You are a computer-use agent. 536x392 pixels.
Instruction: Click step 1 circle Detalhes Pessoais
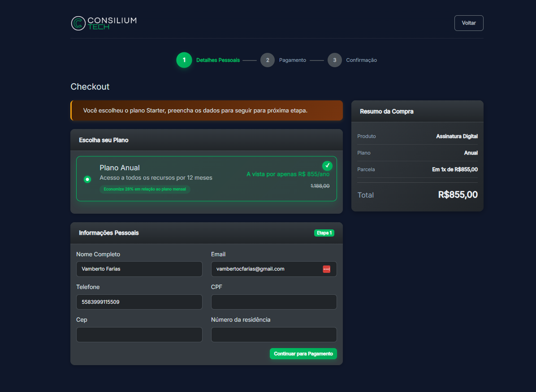(x=184, y=60)
